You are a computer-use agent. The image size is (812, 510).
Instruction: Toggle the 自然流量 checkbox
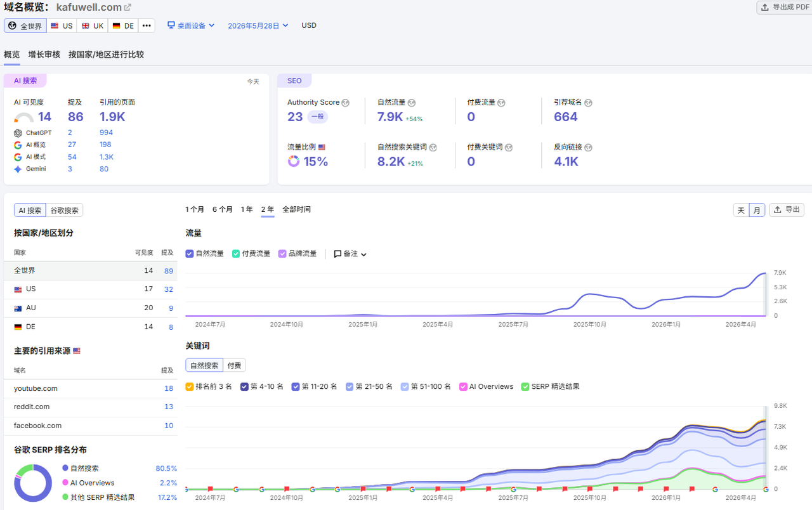point(190,254)
